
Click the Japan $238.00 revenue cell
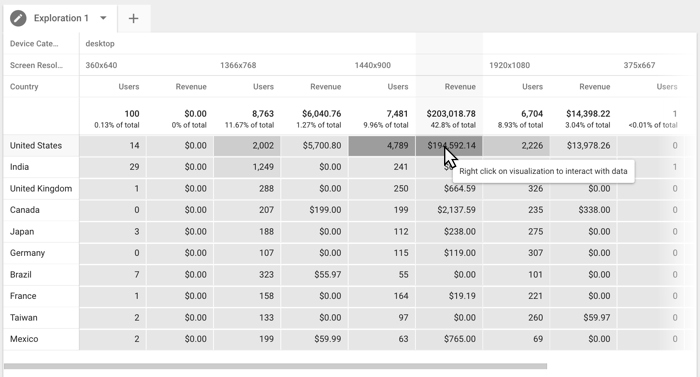point(449,231)
